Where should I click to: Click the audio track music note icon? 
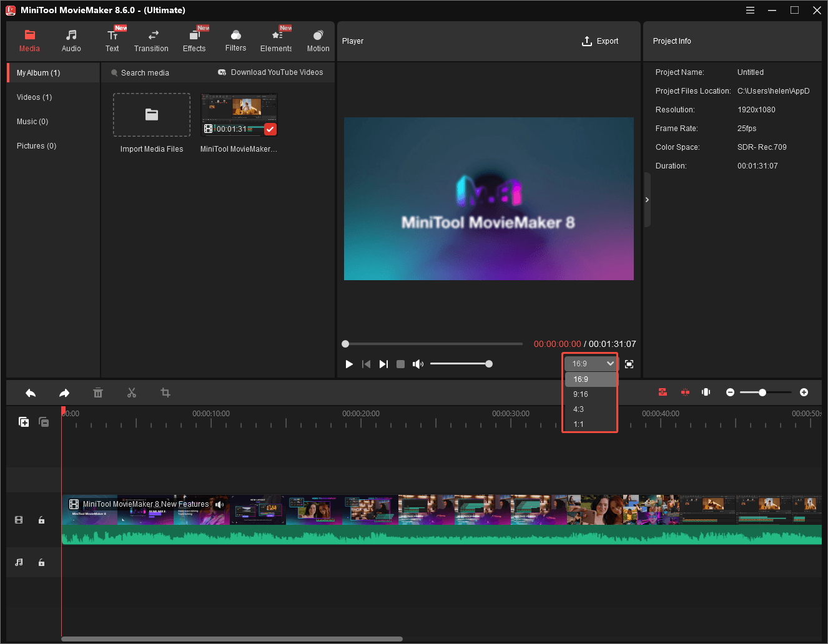coord(19,562)
